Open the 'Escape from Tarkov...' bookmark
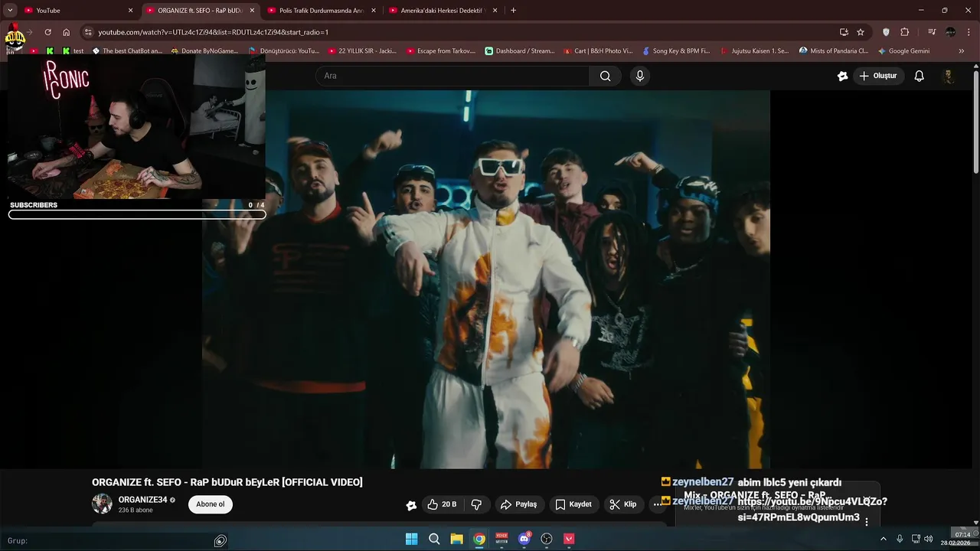This screenshot has height=551, width=980. (441, 51)
